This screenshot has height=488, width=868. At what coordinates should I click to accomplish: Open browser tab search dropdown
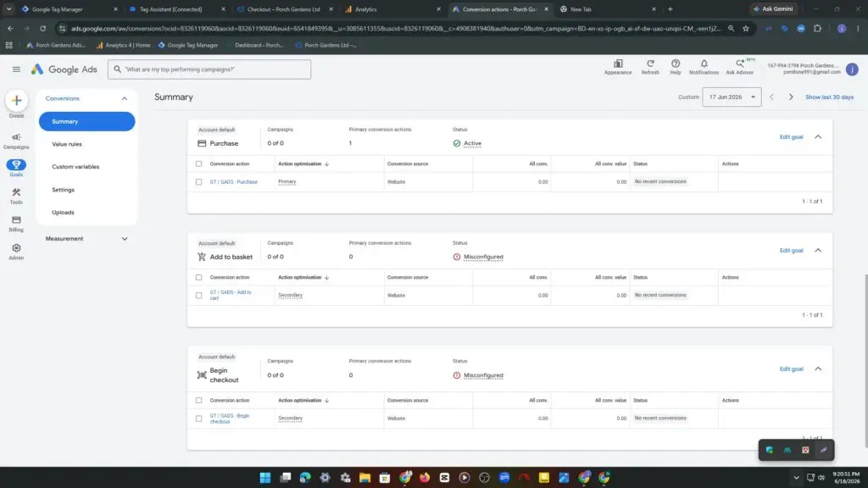pyautogui.click(x=8, y=8)
